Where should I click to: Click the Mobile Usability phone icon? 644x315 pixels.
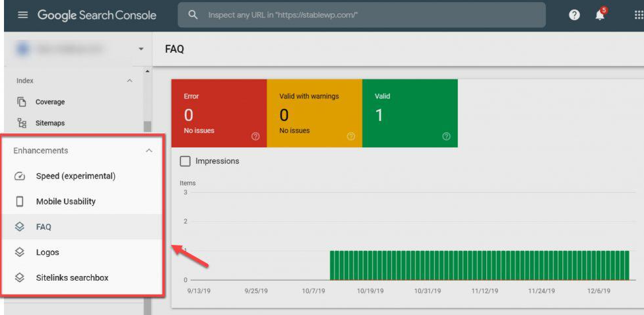coord(20,201)
